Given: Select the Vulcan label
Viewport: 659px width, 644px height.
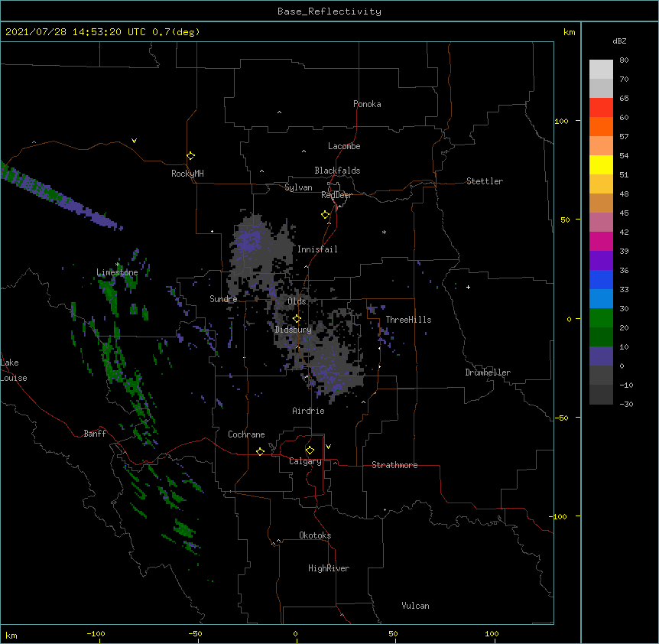Looking at the screenshot, I should 415,606.
